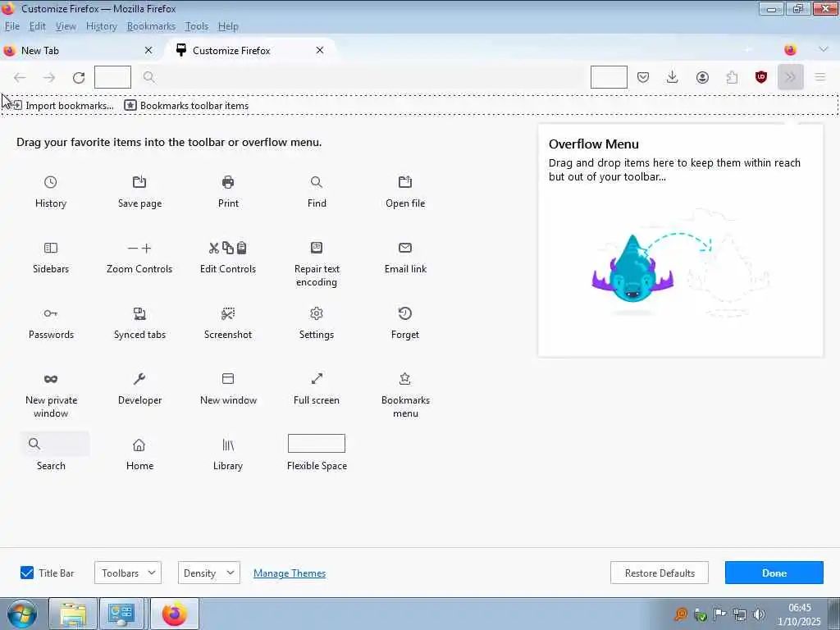
Task: Click the volume speaker tray icon
Action: (759, 614)
